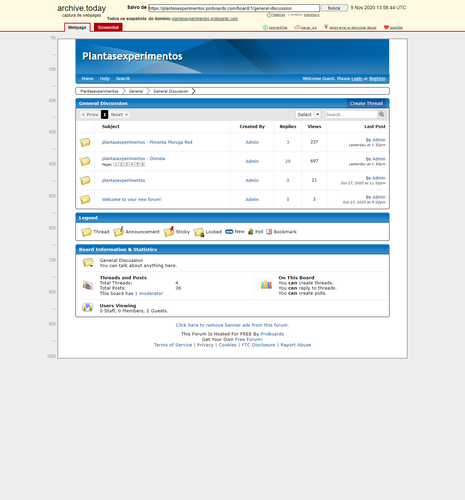The height and width of the screenshot is (500, 465).
Task: Click the 29 replies link for Dioneia
Action: click(x=288, y=161)
